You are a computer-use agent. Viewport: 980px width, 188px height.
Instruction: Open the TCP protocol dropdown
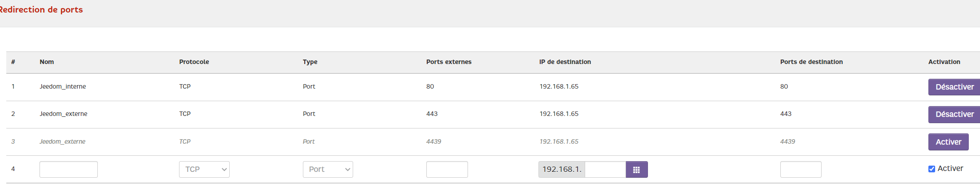tap(204, 170)
